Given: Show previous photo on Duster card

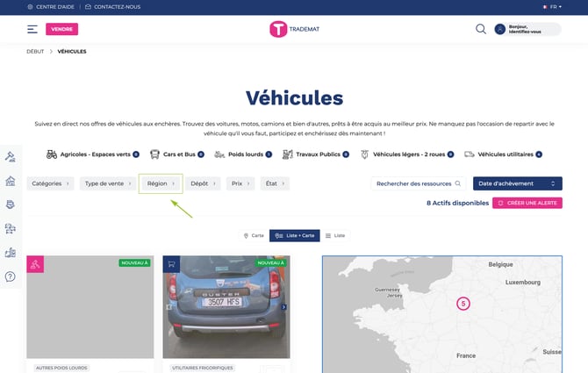Looking at the screenshot, I should click(x=169, y=307).
